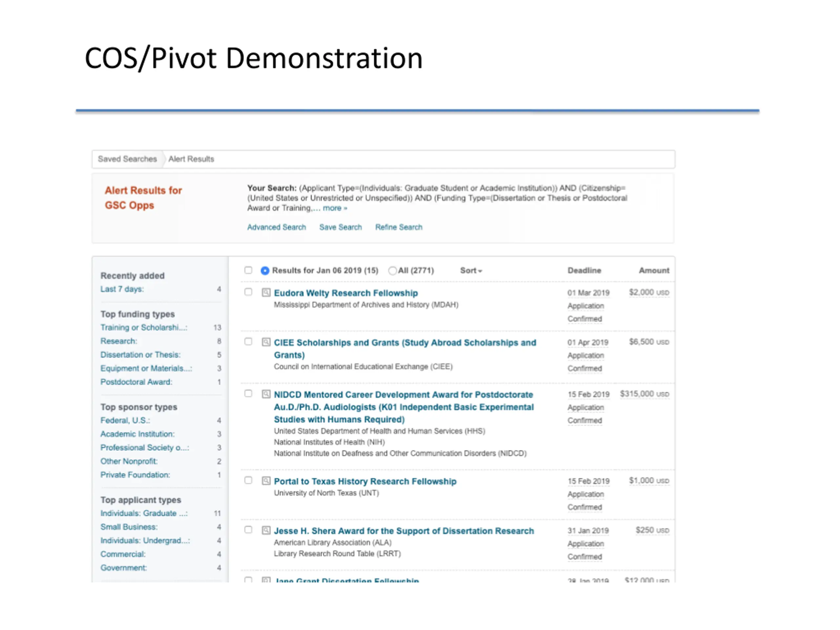Filter by Research funding type
Screen dimensions: 840x630
click(x=118, y=341)
